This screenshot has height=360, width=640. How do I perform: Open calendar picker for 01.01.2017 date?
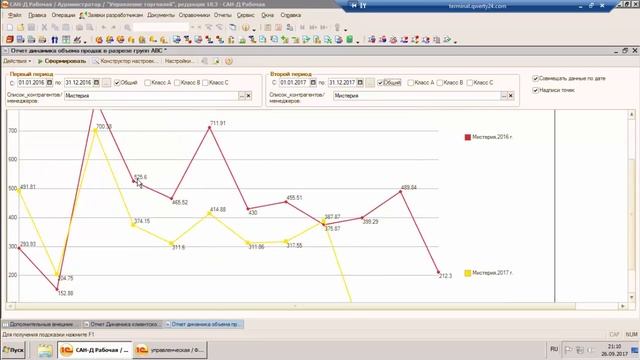pyautogui.click(x=313, y=82)
